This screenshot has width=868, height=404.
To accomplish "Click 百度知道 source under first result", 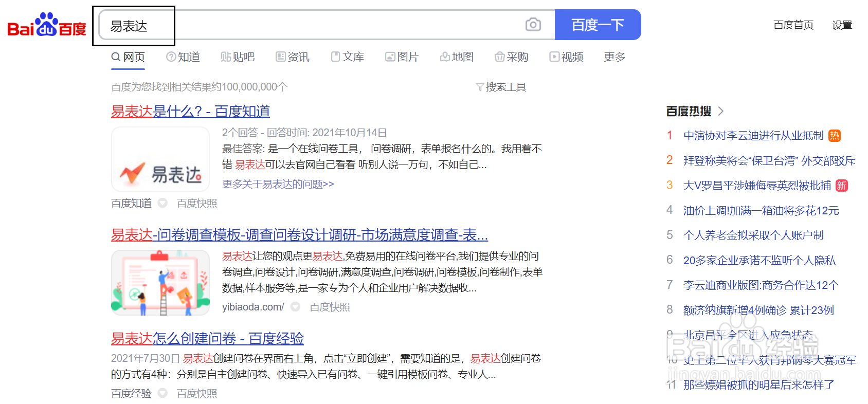I will [x=132, y=203].
